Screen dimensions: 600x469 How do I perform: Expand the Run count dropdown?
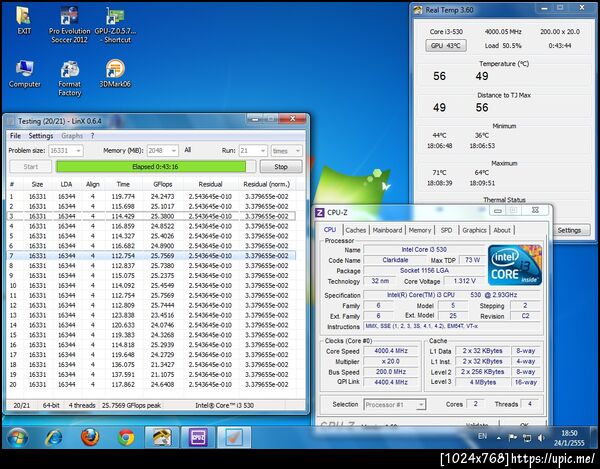click(x=262, y=151)
